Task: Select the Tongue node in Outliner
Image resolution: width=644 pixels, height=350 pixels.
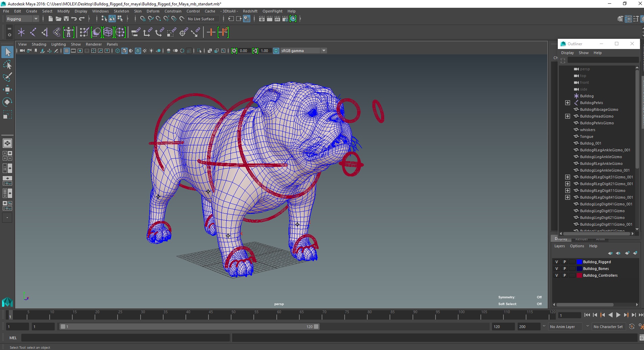Action: point(586,136)
